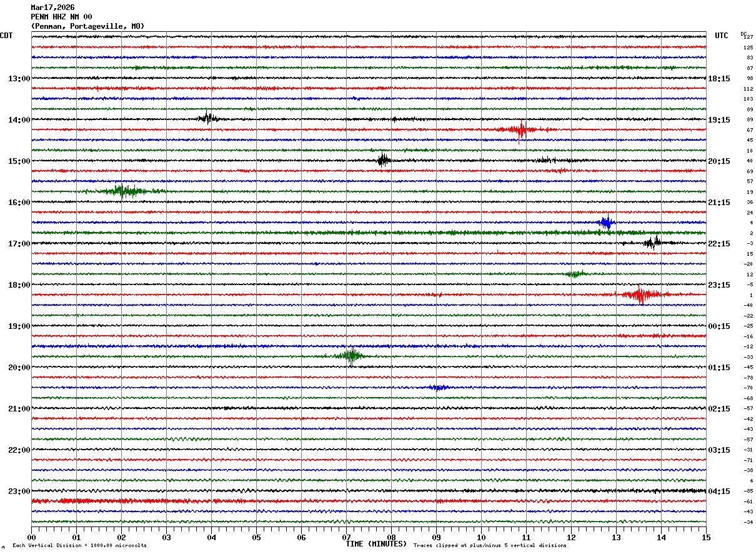Click the date label Mar17,2026

click(52, 8)
